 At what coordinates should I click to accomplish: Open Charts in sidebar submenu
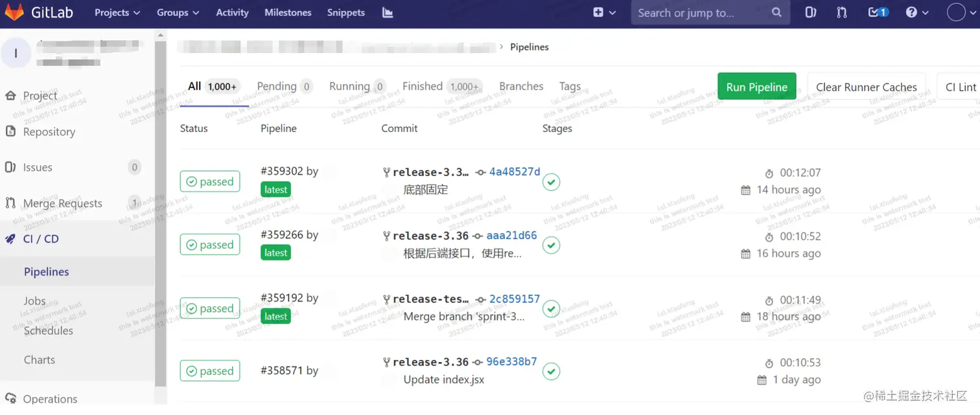(x=39, y=359)
